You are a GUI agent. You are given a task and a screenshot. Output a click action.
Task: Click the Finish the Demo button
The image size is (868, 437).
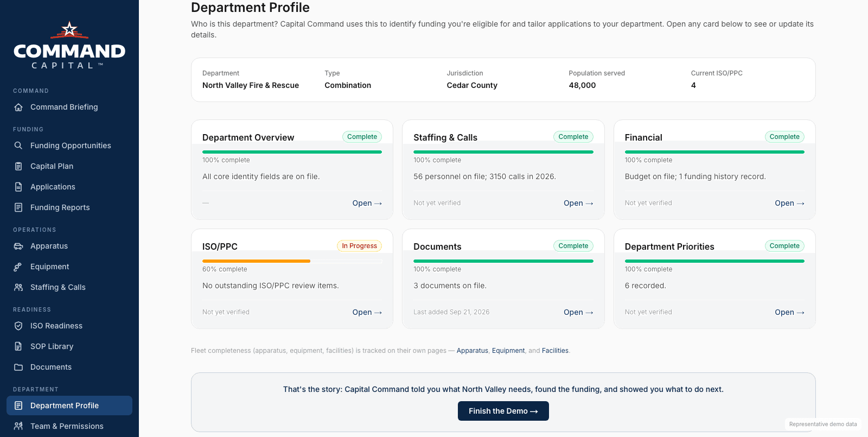503,411
